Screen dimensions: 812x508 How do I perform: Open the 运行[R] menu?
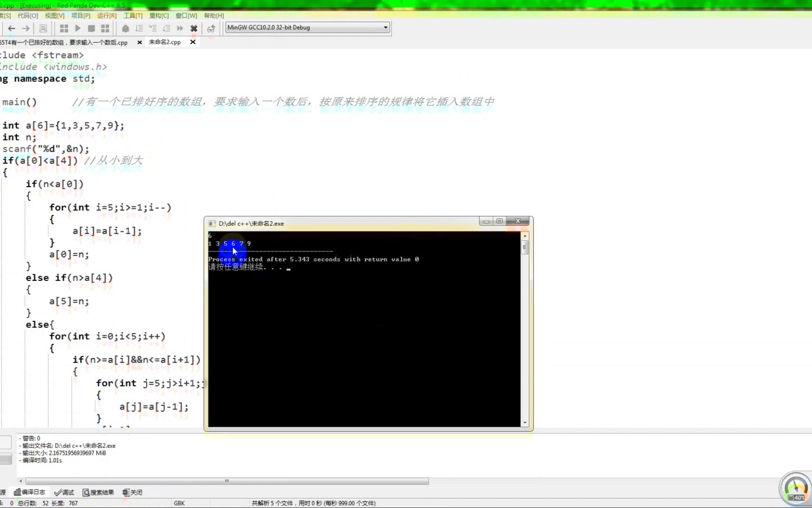pyautogui.click(x=107, y=16)
